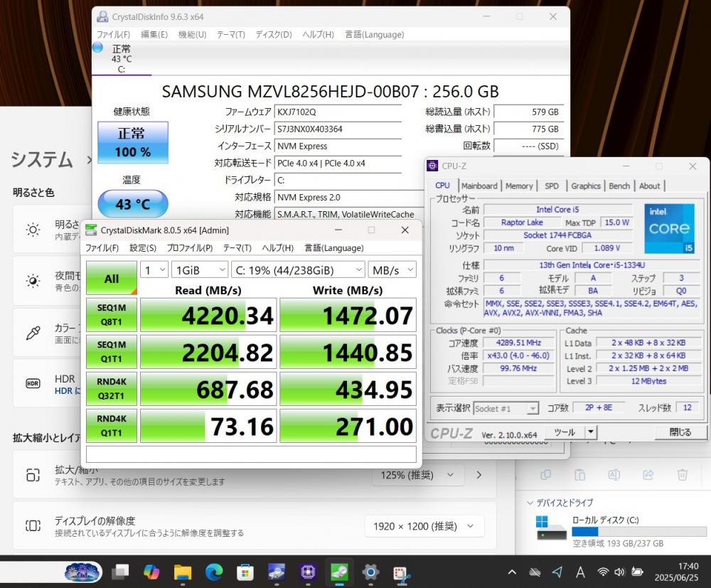
Task: Run the SEQ1M Q8T1 test
Action: (112, 315)
